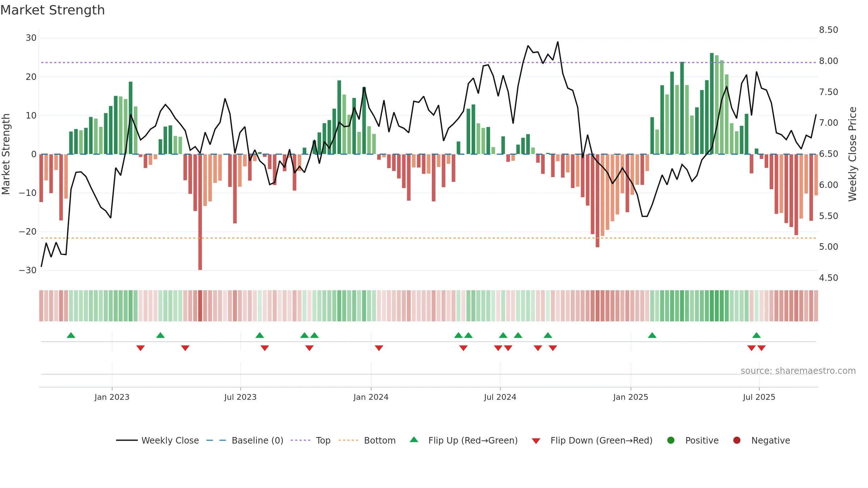The height and width of the screenshot is (488, 868).
Task: Click the red Flip Down legend triangle
Action: click(536, 441)
